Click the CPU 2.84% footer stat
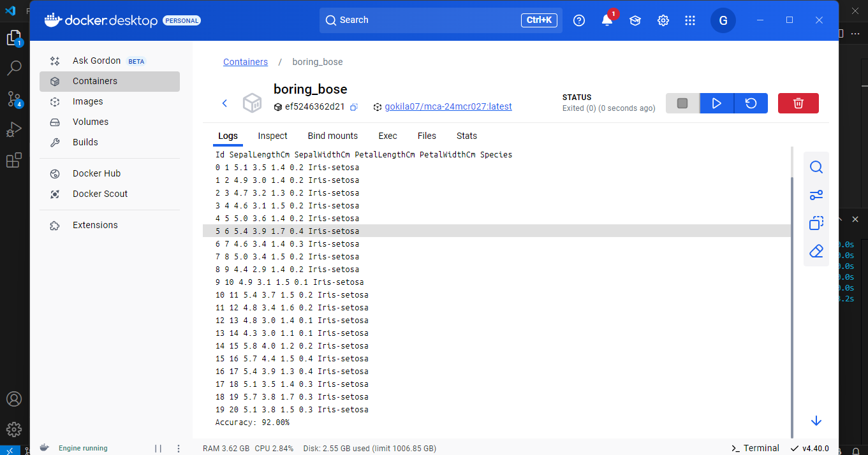 coord(274,449)
